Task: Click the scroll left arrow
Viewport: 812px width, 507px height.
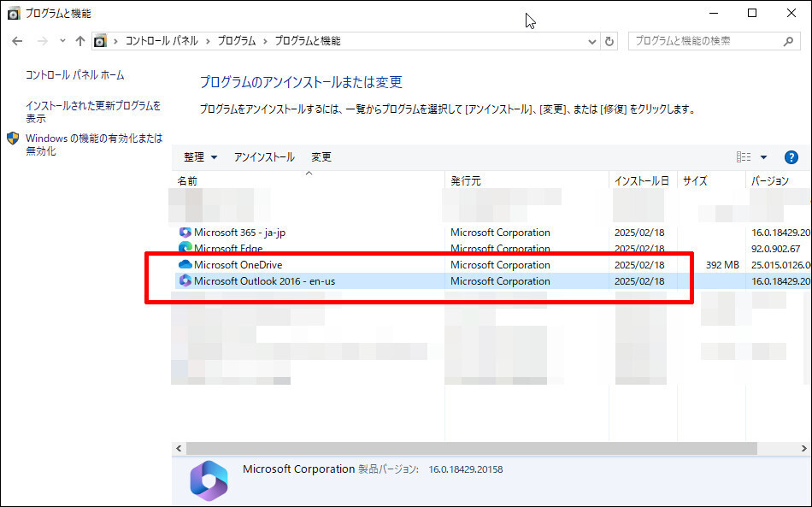Action: click(179, 449)
